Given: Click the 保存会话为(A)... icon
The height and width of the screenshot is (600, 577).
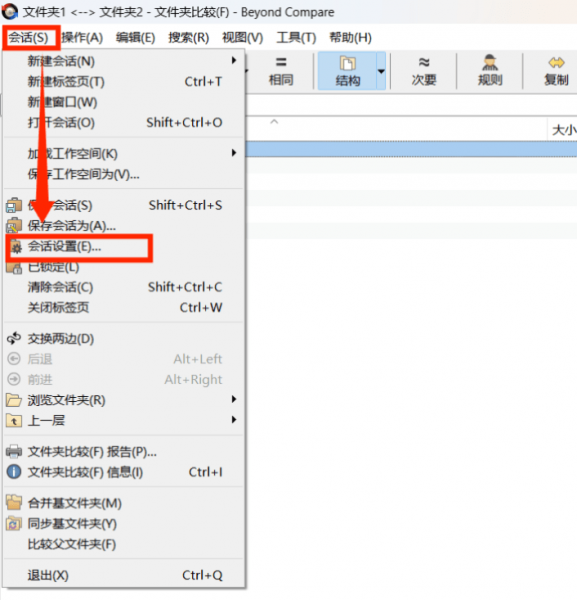Looking at the screenshot, I should pos(14,226).
